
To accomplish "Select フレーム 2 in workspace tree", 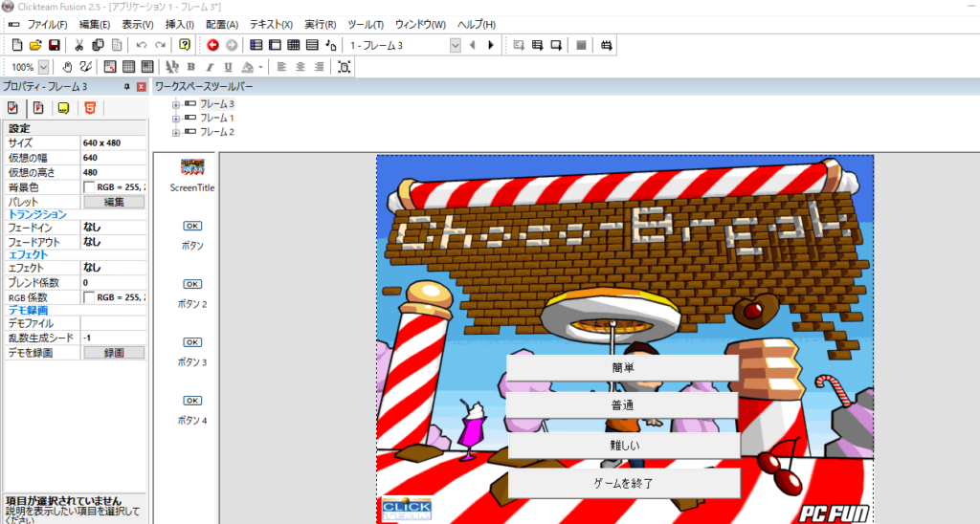I will (x=217, y=132).
